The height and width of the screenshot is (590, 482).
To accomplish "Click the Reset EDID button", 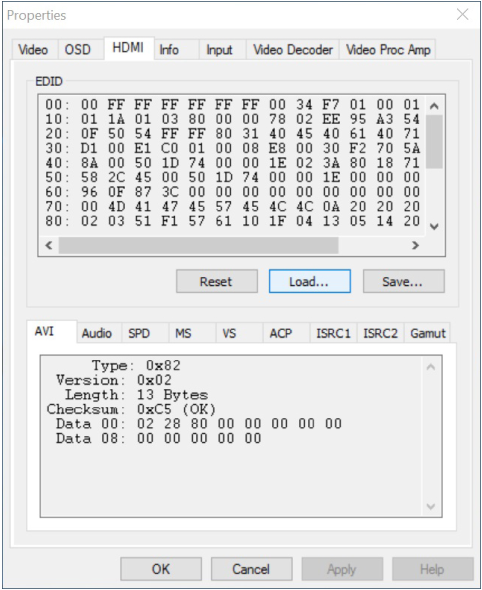I will point(217,281).
